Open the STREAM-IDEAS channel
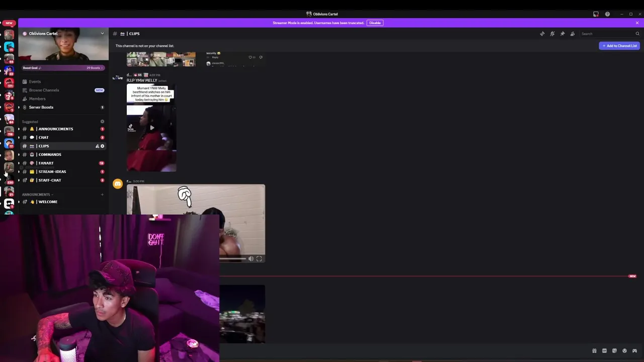Image resolution: width=644 pixels, height=362 pixels. (x=52, y=171)
